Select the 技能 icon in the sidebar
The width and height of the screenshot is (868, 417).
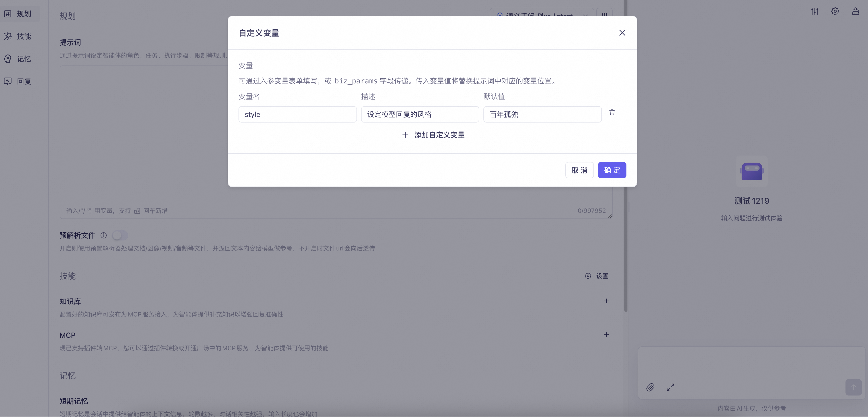tap(8, 36)
